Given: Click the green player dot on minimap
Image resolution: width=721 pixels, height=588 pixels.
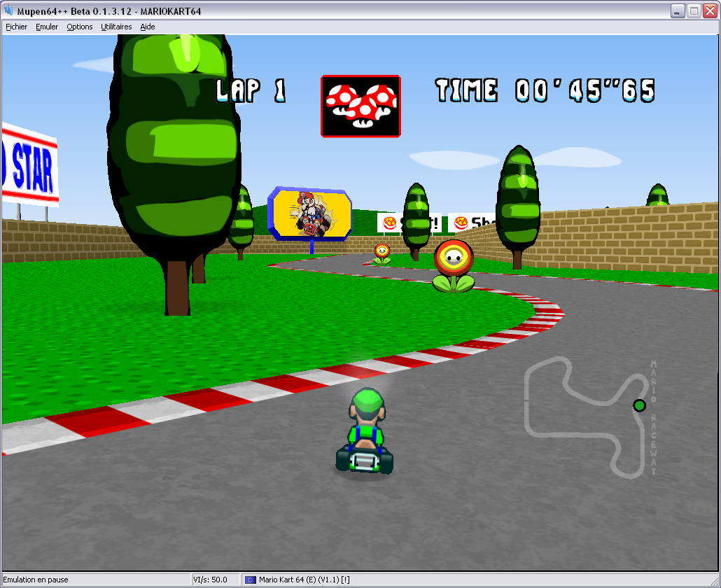Looking at the screenshot, I should pos(640,405).
